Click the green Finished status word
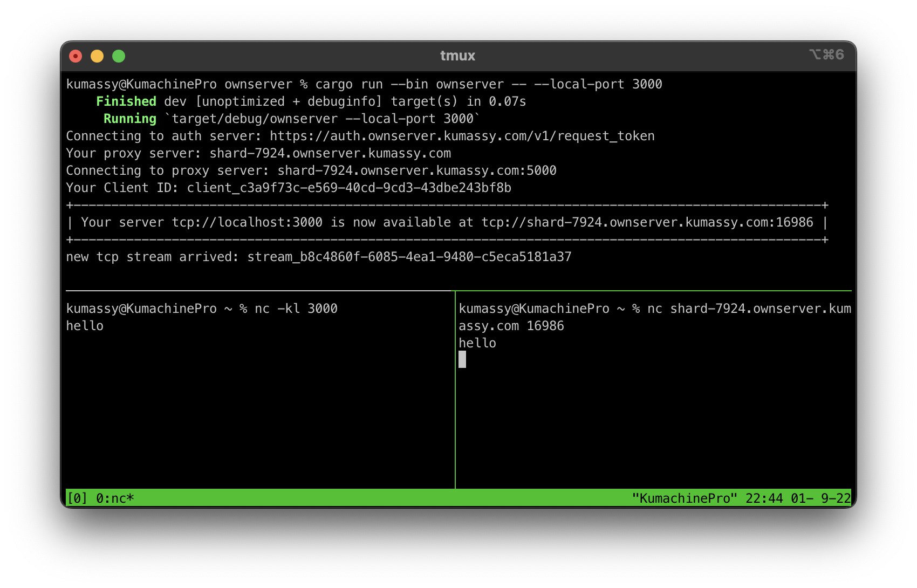Viewport: 917px width, 588px height. point(126,101)
